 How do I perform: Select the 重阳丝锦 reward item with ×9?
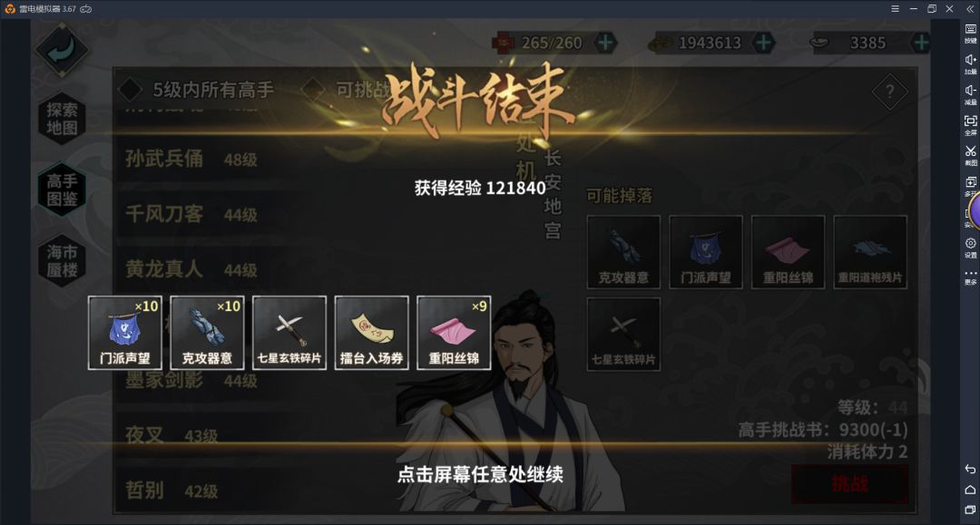pos(454,333)
